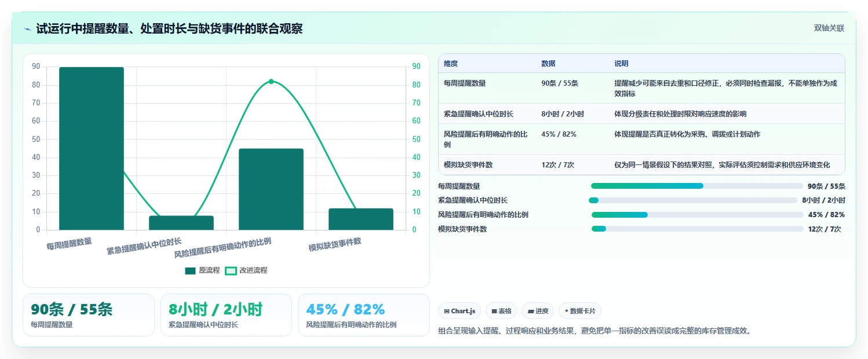Click the 双轴关联 label
The width and height of the screenshot is (868, 359).
pyautogui.click(x=829, y=28)
